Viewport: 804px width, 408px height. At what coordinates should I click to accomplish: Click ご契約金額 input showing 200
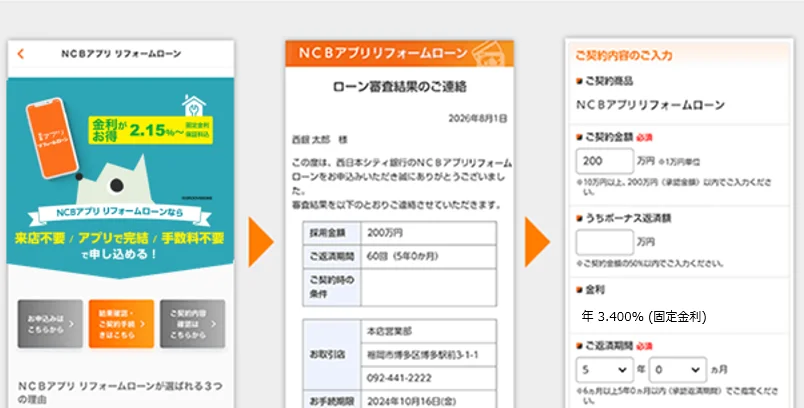(x=605, y=161)
